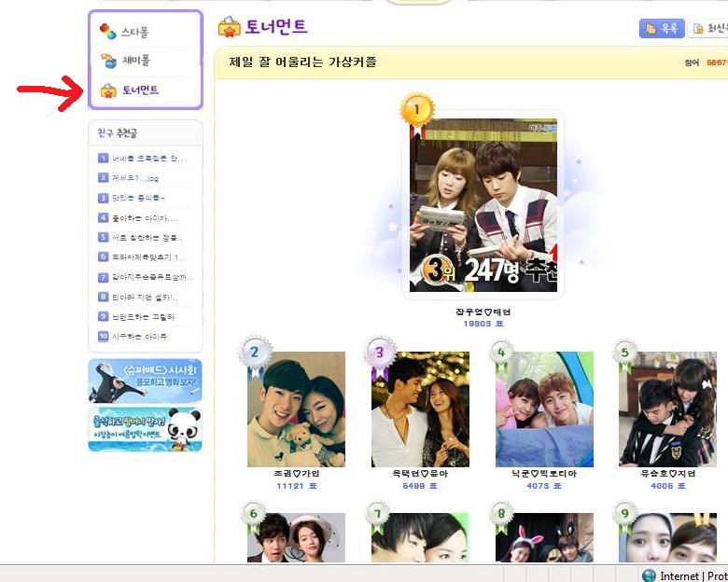This screenshot has height=582, width=728.
Task: Click the gold rank 1 medal badge
Action: (416, 112)
